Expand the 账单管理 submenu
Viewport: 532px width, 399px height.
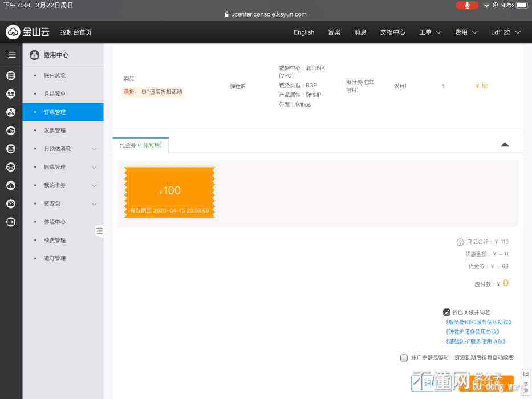click(x=94, y=167)
